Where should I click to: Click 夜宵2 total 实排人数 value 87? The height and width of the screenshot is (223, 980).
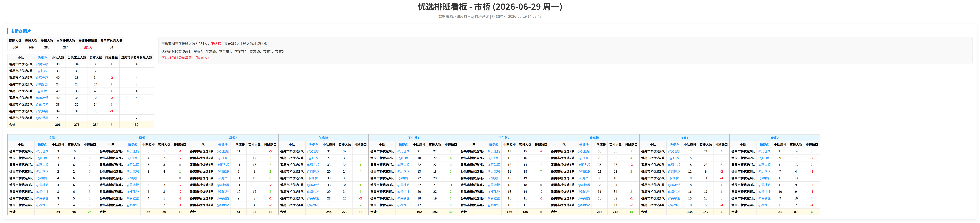click(x=796, y=212)
